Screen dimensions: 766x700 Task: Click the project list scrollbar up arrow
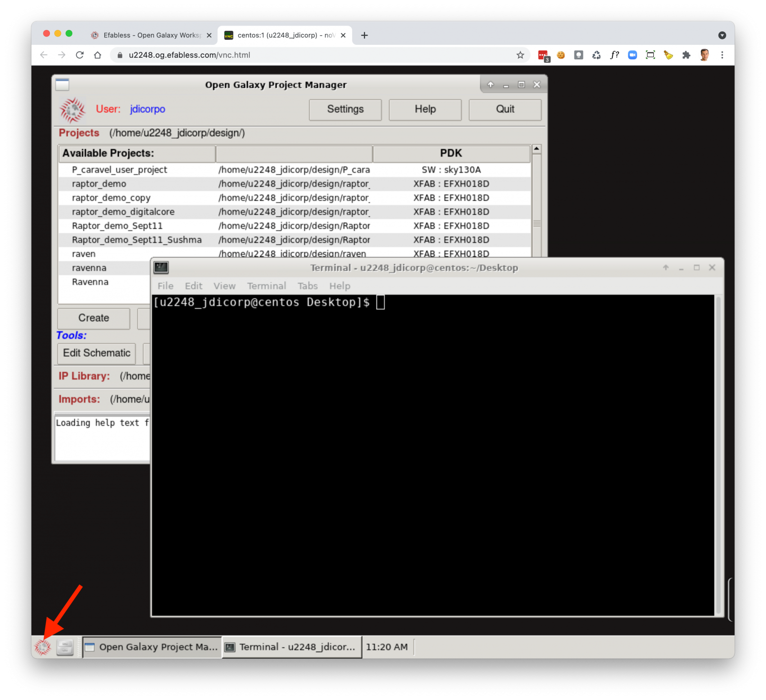pos(537,149)
